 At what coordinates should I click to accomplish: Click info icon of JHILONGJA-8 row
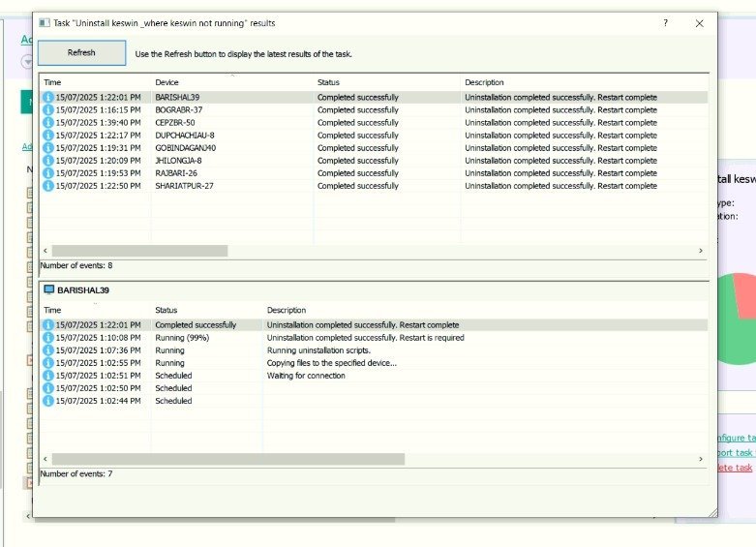47,160
